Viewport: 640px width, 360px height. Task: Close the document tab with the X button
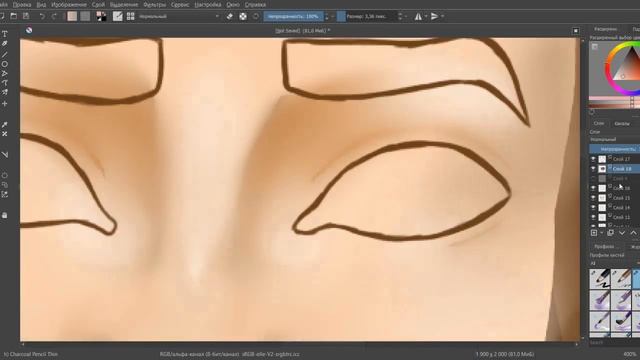pyautogui.click(x=576, y=31)
